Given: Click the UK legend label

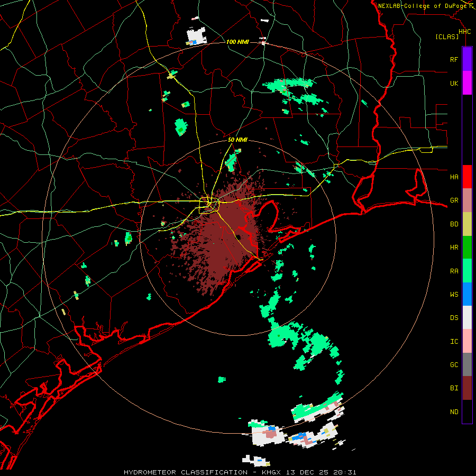Looking at the screenshot, I should point(454,83).
